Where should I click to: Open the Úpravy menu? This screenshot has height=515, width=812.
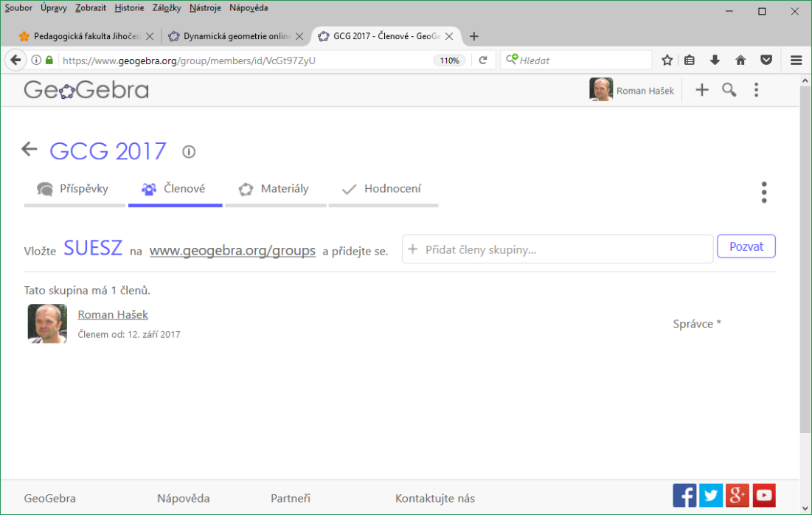pos(54,8)
